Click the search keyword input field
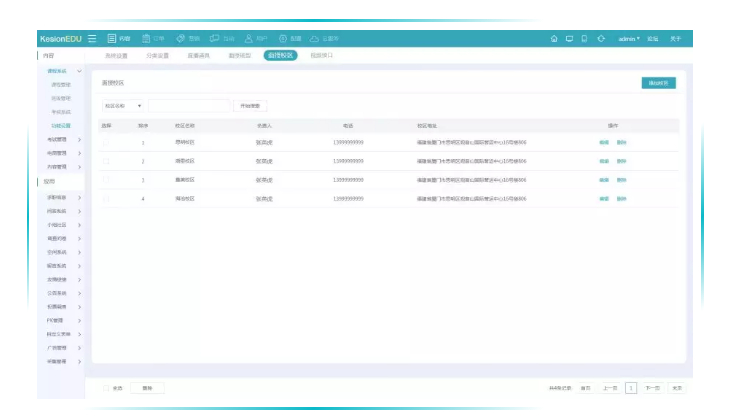Viewport: 742px width, 420px height. point(188,105)
